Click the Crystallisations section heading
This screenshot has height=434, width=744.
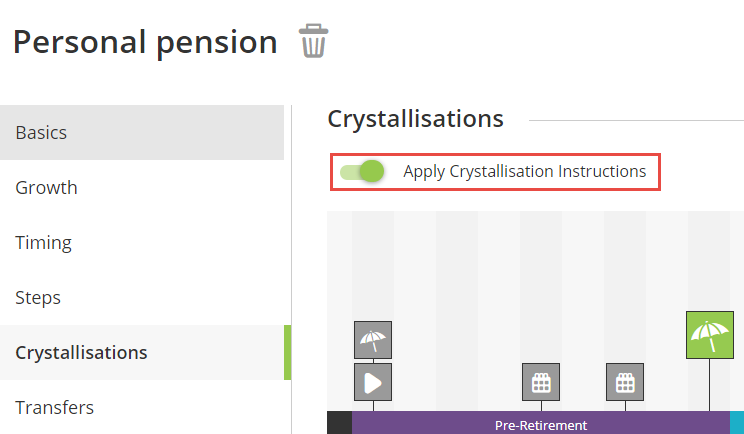point(415,119)
